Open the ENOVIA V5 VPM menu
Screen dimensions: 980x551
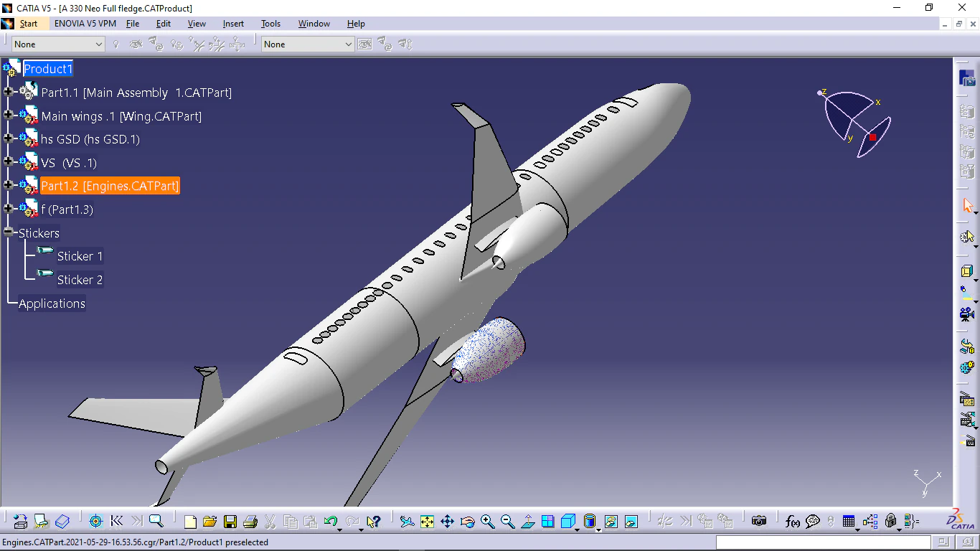85,24
